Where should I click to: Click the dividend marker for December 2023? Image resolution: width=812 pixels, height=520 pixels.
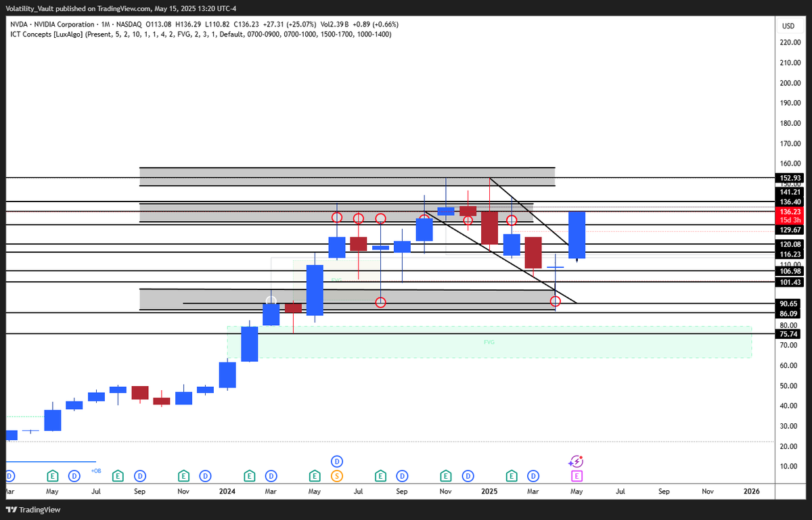(x=205, y=475)
